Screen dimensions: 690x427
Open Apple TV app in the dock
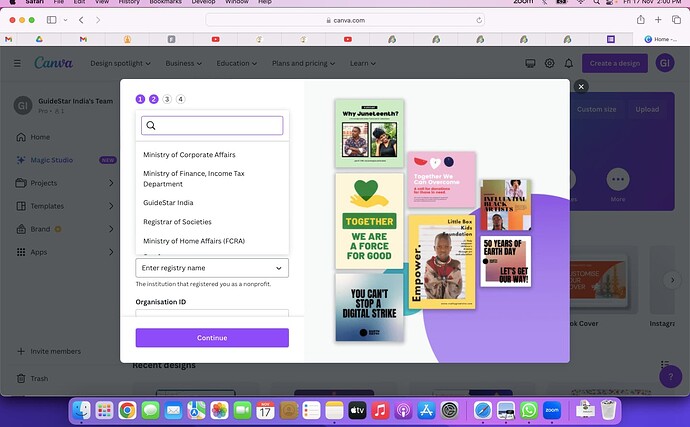point(357,411)
